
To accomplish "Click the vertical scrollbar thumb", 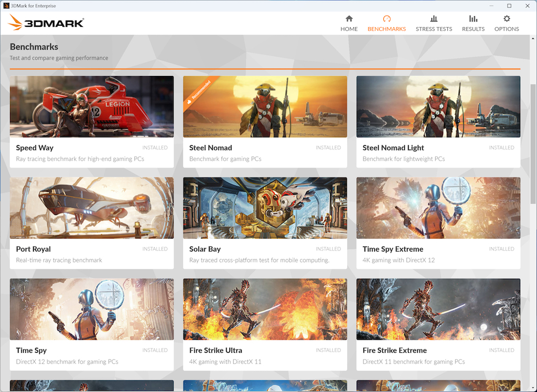I will point(533,144).
